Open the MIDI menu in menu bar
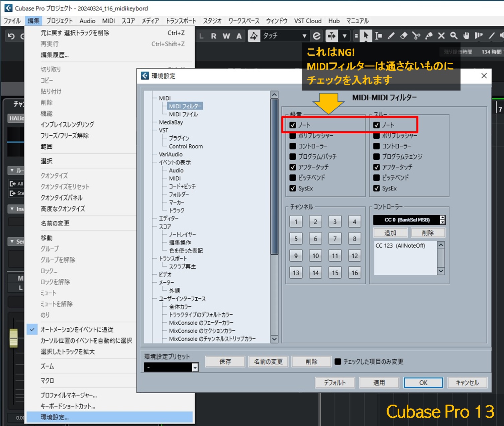 (x=108, y=21)
